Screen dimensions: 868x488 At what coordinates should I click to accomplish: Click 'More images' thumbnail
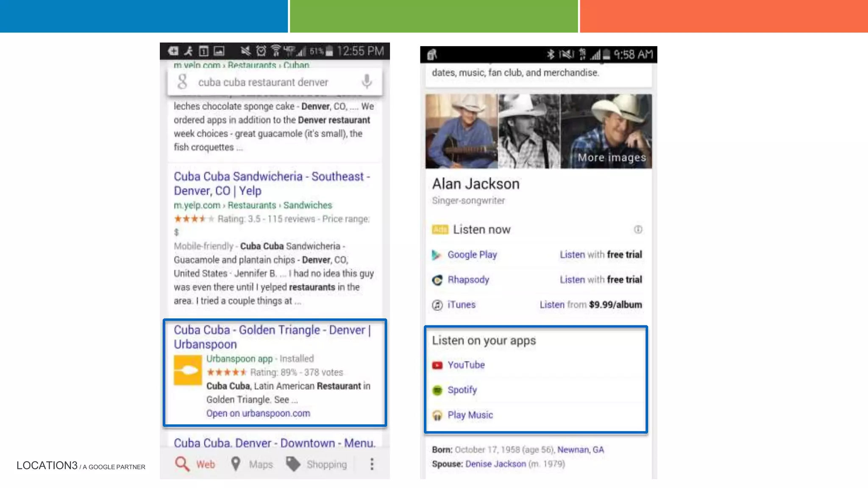[606, 131]
